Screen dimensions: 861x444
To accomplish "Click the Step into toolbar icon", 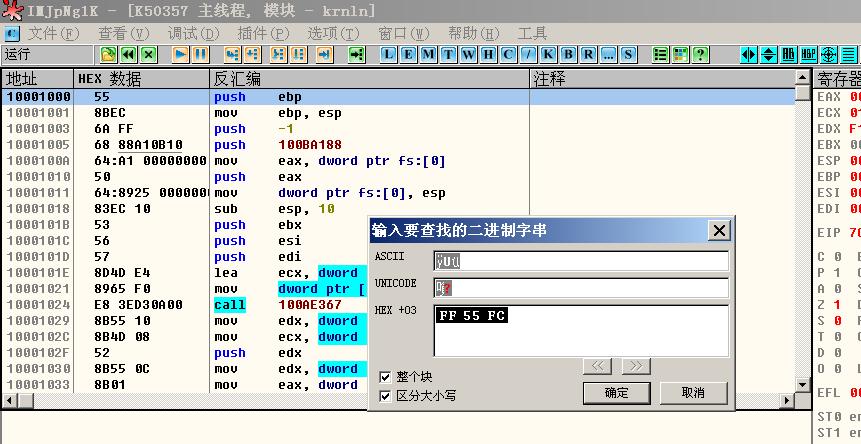I will 233,54.
